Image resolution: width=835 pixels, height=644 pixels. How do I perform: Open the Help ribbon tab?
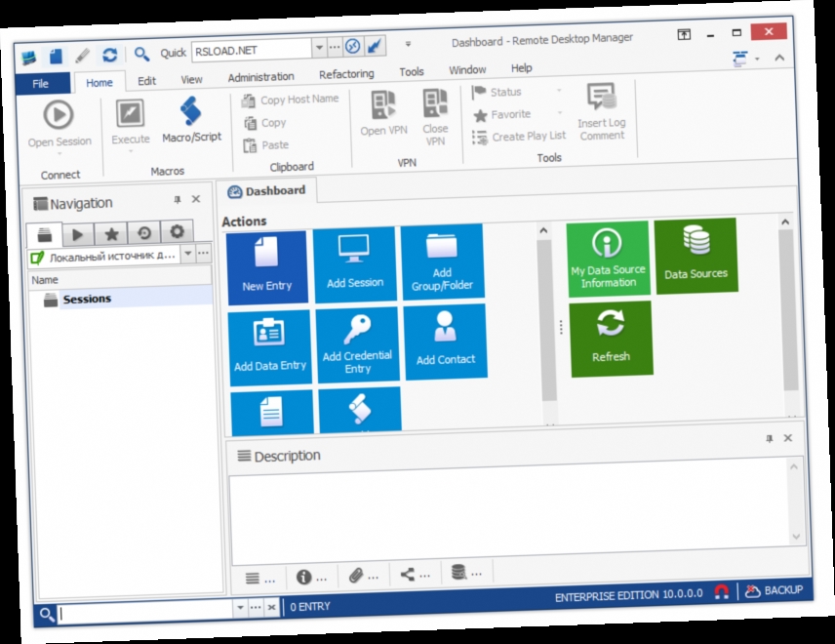tap(521, 68)
